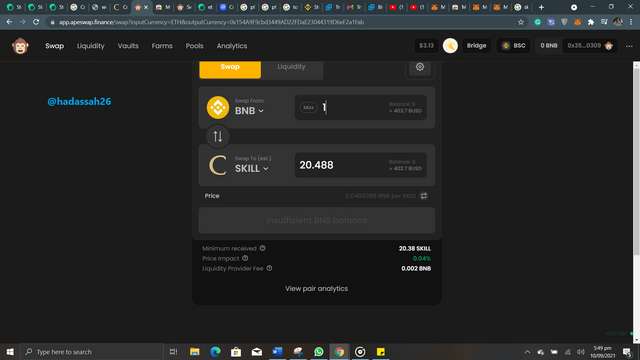Open Vaults page

(x=128, y=46)
